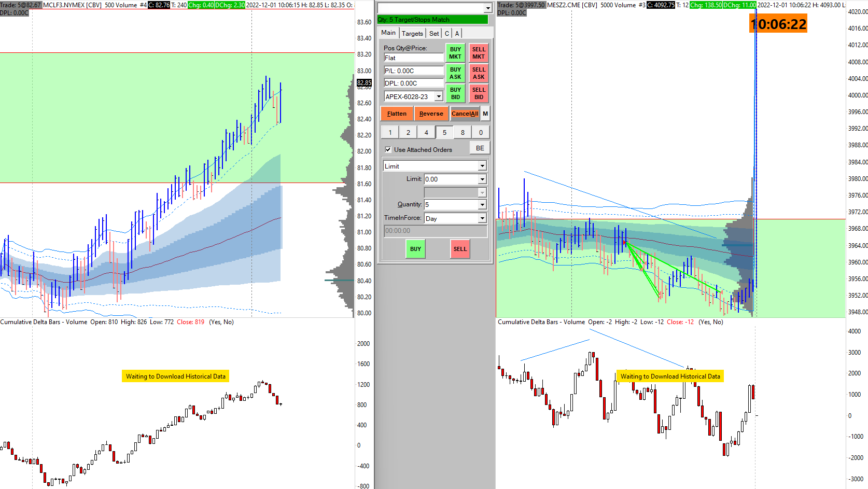Click the Flat position quantity field
This screenshot has width=868, height=489.
(x=413, y=58)
